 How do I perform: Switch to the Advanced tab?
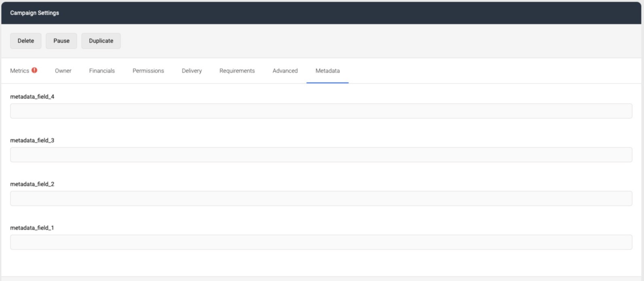click(285, 71)
